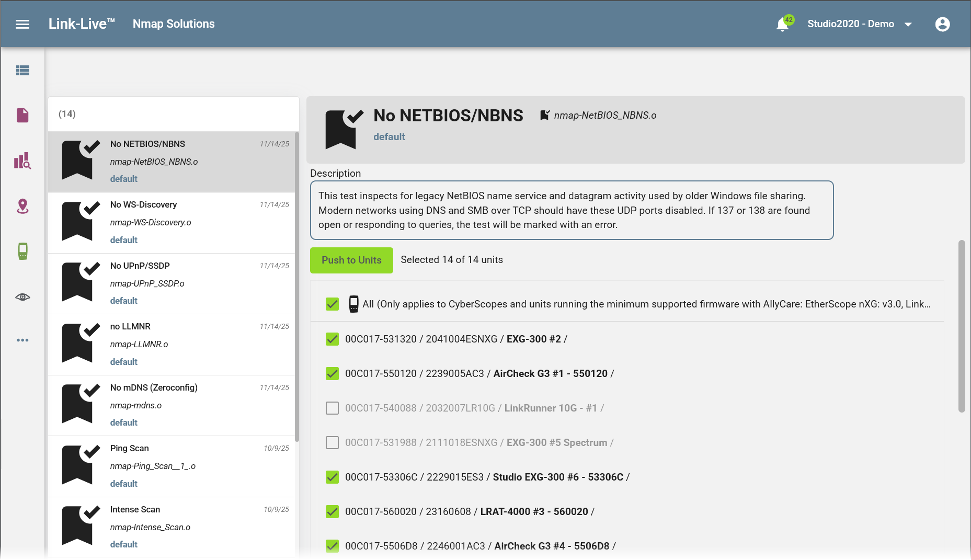This screenshot has height=560, width=971.
Task: Check the LinkRunner 10G - #1 checkbox
Action: [x=332, y=408]
